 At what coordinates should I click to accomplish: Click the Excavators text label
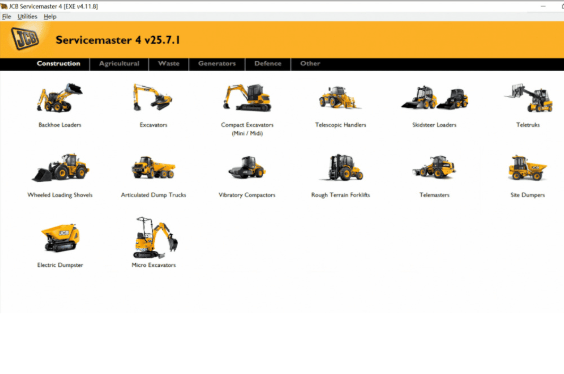pos(154,125)
